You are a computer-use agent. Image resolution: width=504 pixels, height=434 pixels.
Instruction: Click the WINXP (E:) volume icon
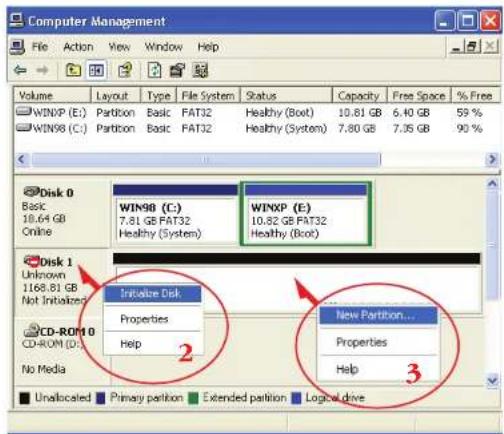[x=24, y=111]
